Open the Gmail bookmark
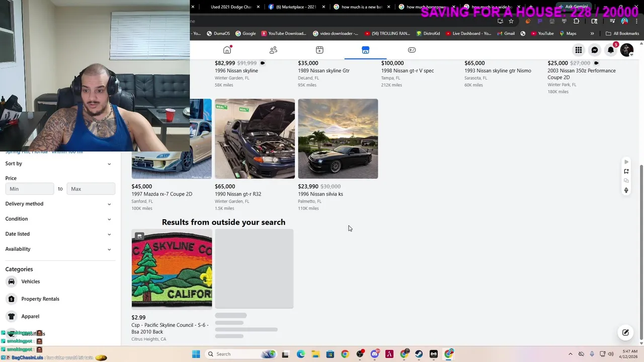The height and width of the screenshot is (362, 644). (506, 34)
